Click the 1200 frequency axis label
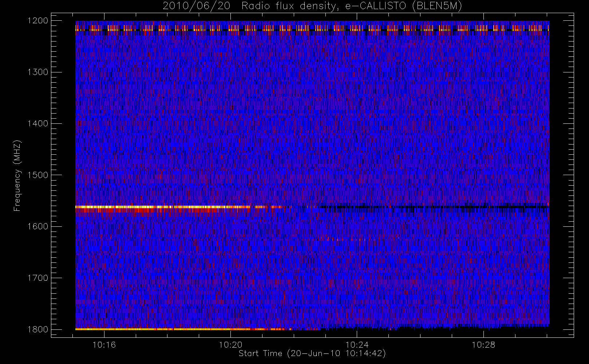 click(38, 21)
